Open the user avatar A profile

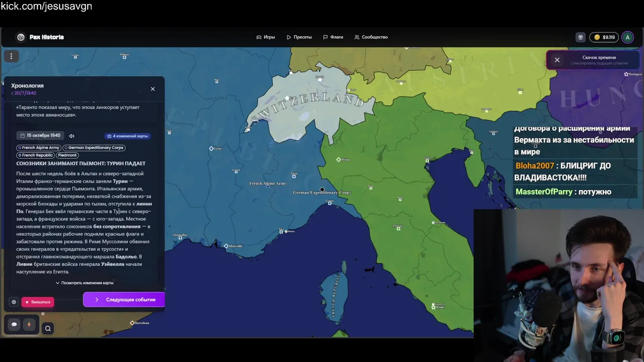tap(627, 37)
